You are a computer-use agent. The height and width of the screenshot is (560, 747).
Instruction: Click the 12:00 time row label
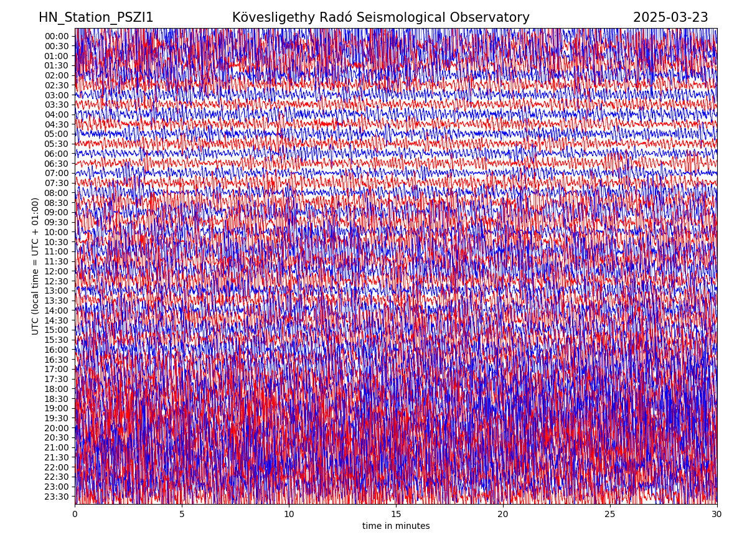56,271
